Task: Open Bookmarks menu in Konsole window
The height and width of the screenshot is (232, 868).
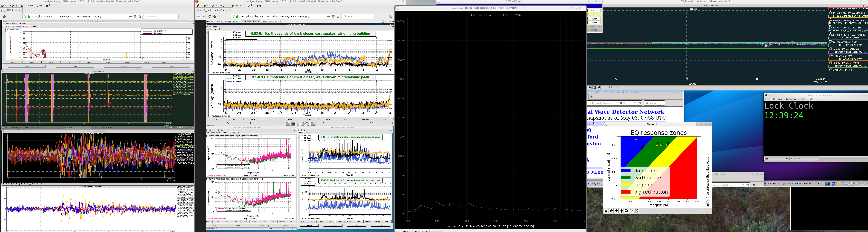Action: [x=790, y=99]
